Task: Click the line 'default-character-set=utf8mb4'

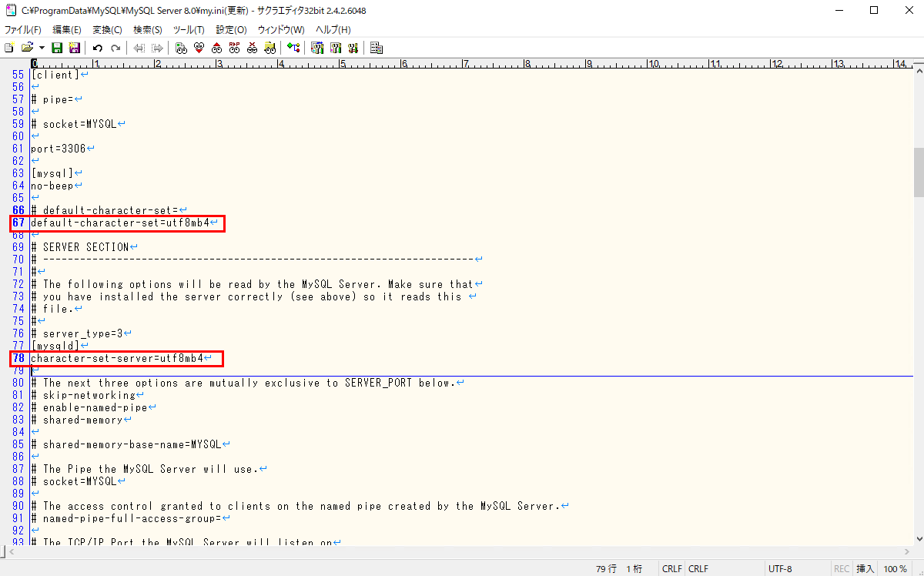Action: pos(120,223)
